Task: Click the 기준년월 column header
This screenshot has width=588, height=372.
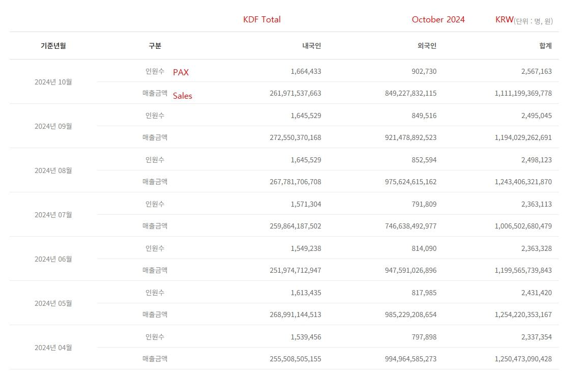Action: tap(53, 46)
